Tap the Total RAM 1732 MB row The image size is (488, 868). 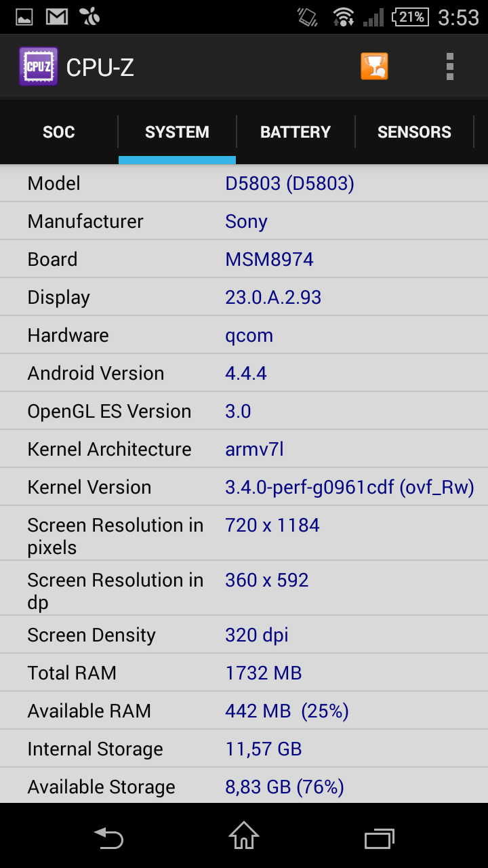click(x=244, y=673)
